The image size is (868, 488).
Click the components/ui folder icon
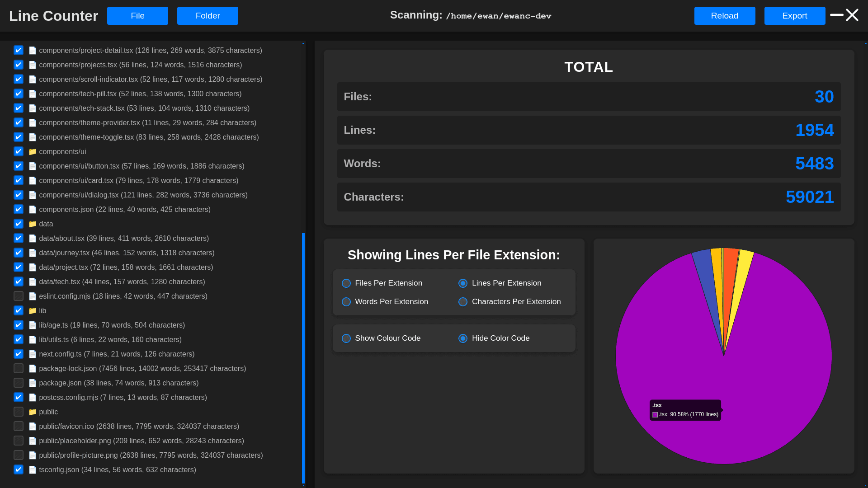coord(33,152)
